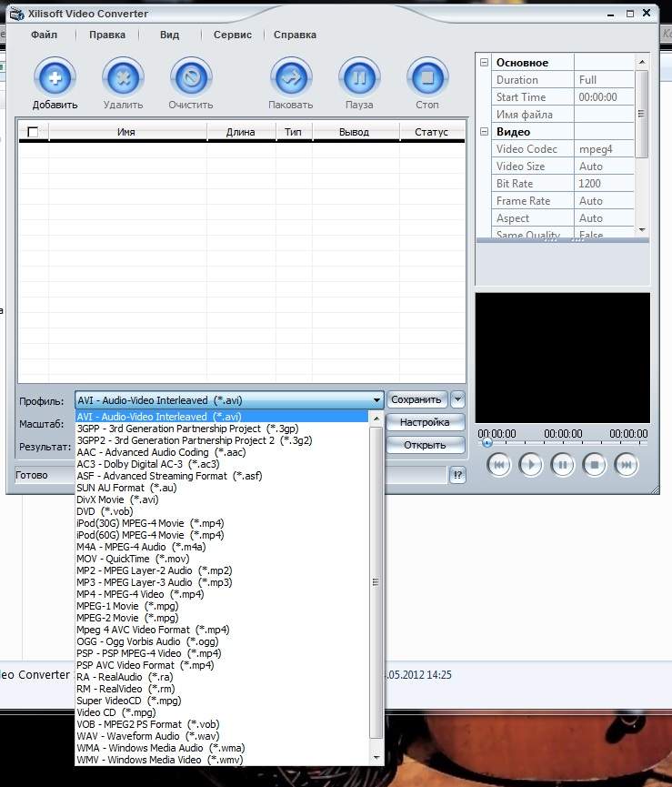672x787 pixels.
Task: Select WAV - Waveform Audio profile
Action: [221, 736]
